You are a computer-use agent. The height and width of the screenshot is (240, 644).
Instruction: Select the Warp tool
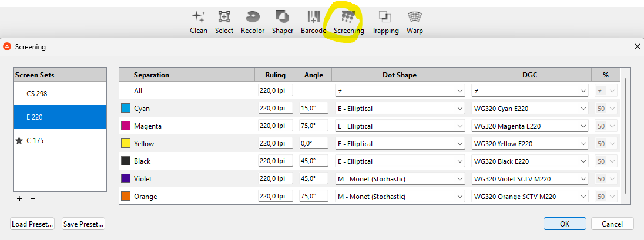coord(415,21)
